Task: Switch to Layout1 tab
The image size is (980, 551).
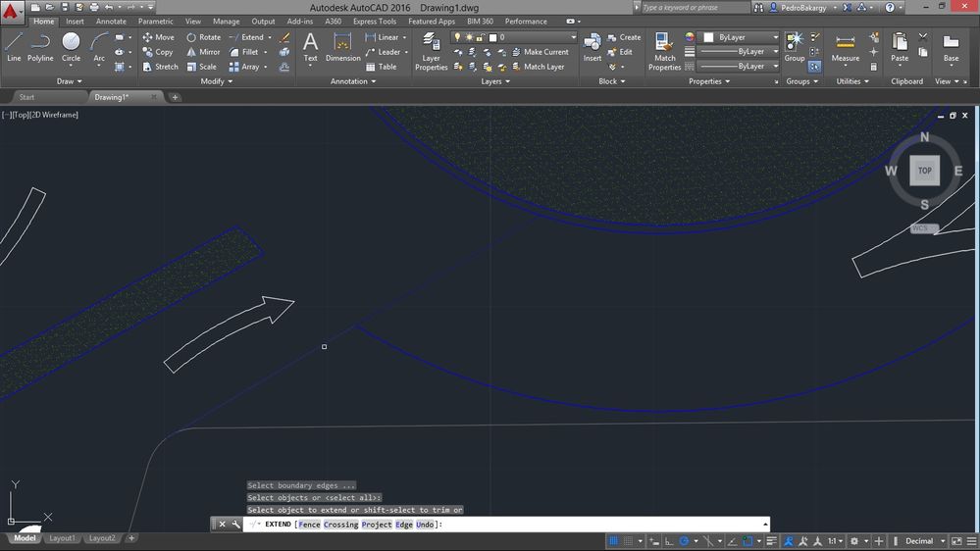Action: 62,538
